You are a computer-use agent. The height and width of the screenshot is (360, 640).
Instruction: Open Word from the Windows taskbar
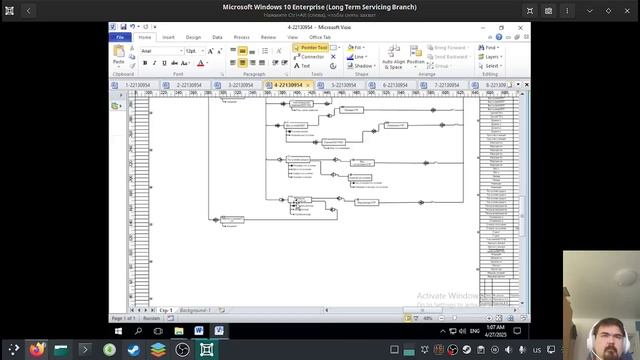pyautogui.click(x=199, y=331)
